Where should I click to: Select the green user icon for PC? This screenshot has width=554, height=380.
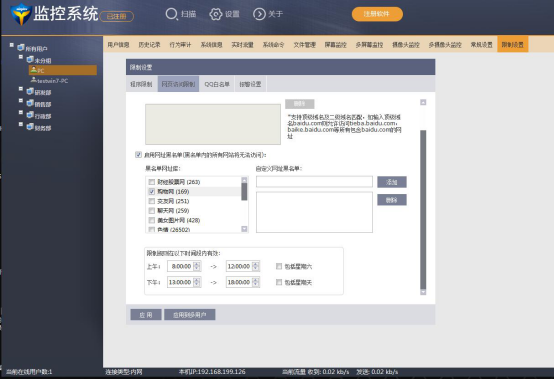point(34,70)
